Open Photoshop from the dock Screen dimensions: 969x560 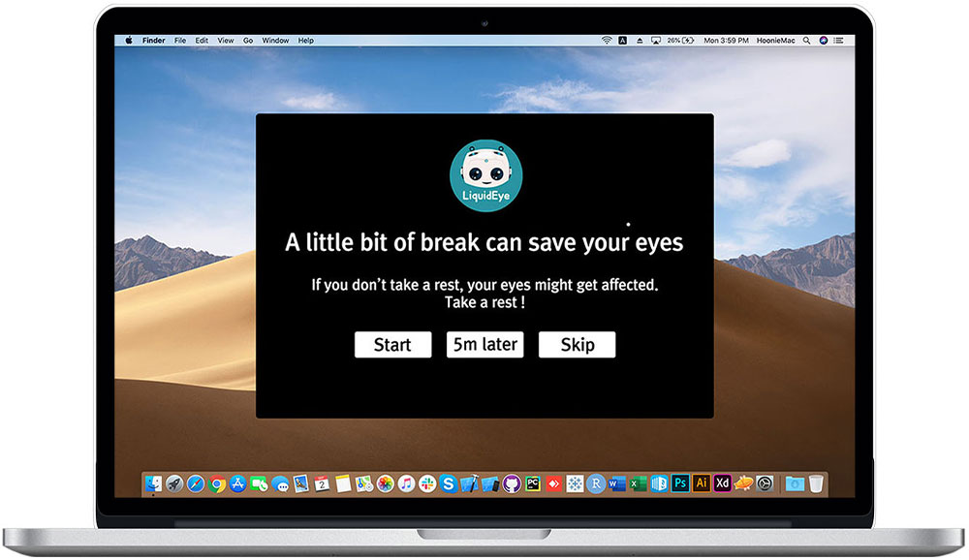point(680,483)
